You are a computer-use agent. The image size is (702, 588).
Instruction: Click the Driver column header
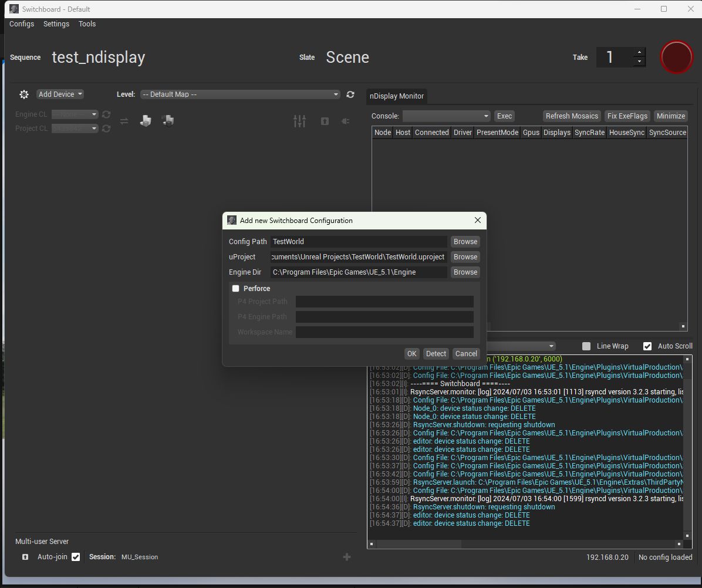[463, 133]
